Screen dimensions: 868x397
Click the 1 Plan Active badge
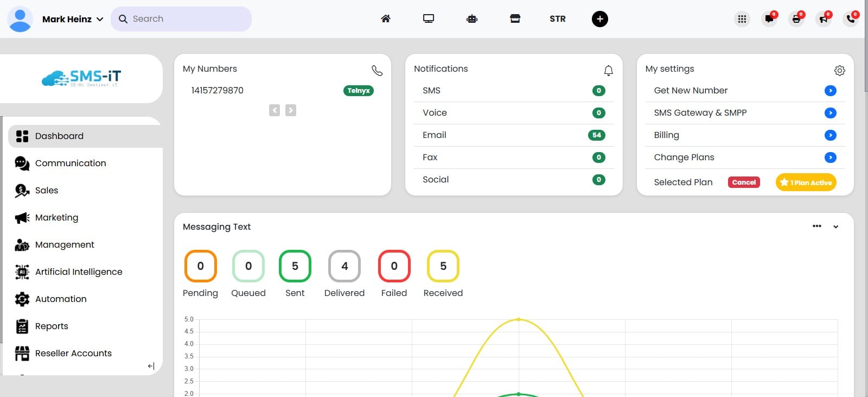point(806,182)
